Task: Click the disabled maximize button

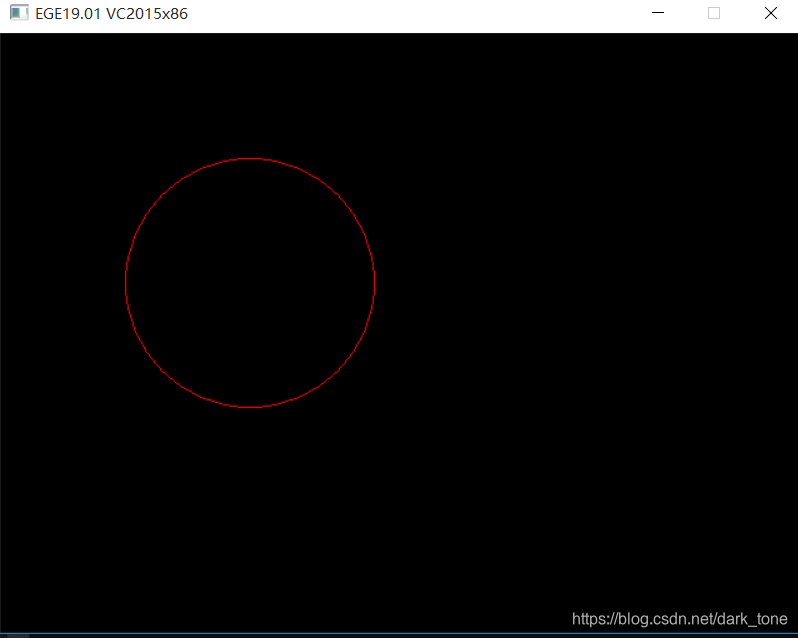Action: [x=714, y=13]
